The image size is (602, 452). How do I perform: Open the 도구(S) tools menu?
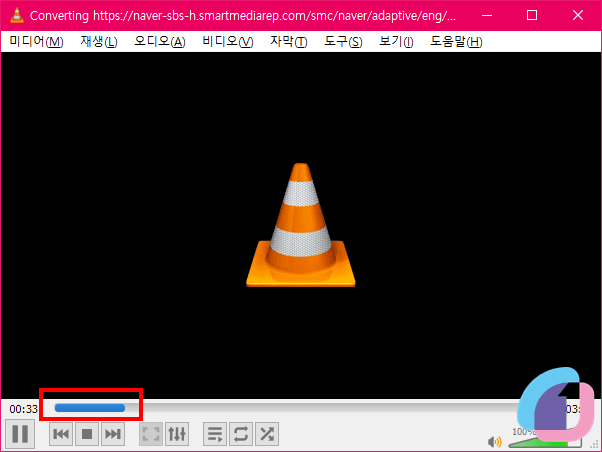[343, 41]
